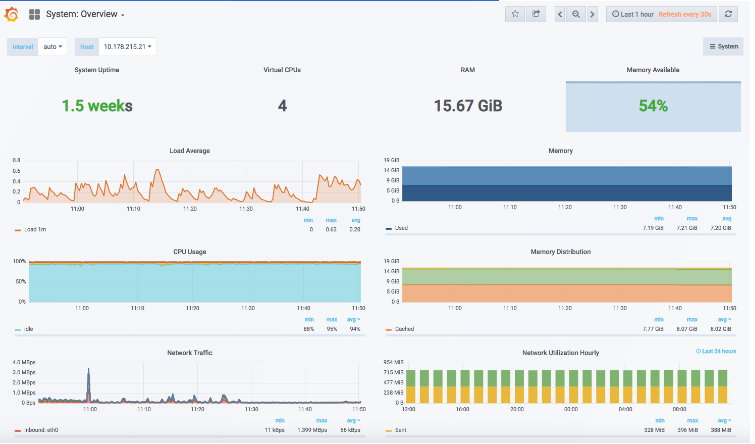Sort Memory legend by max
Screen dimensions: 755x444
tap(692, 219)
